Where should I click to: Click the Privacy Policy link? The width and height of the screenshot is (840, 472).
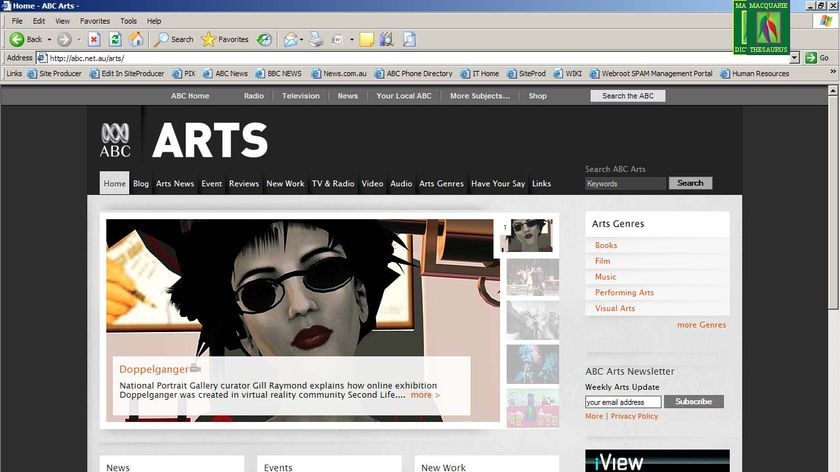click(634, 416)
